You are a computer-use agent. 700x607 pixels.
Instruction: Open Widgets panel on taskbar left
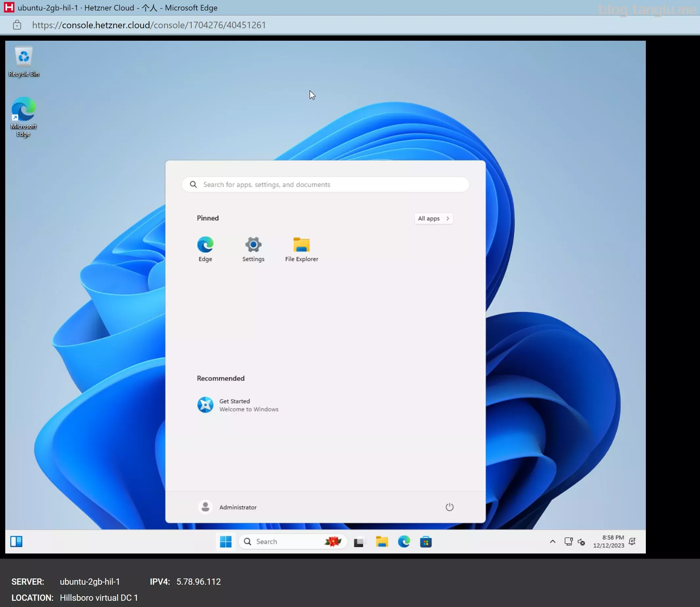point(16,542)
